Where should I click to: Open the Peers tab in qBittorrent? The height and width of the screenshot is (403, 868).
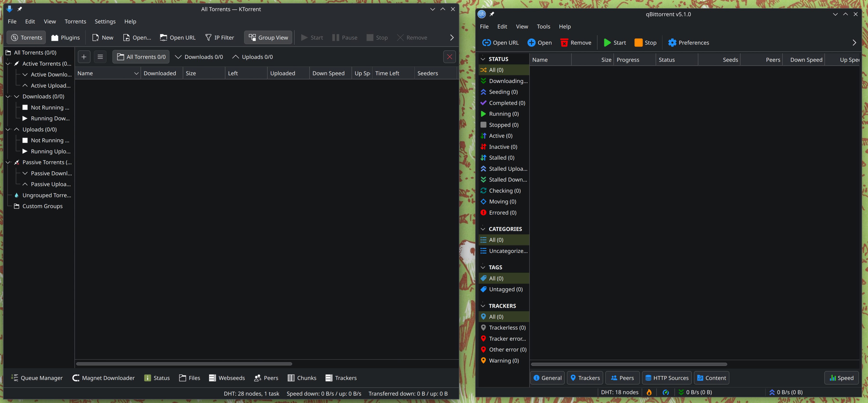(x=622, y=378)
